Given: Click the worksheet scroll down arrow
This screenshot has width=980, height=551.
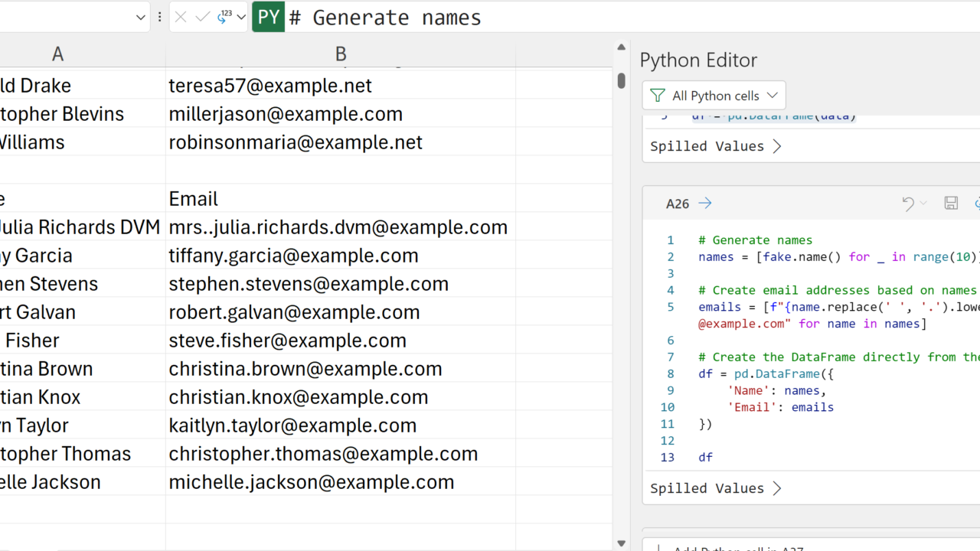Looking at the screenshot, I should [621, 543].
